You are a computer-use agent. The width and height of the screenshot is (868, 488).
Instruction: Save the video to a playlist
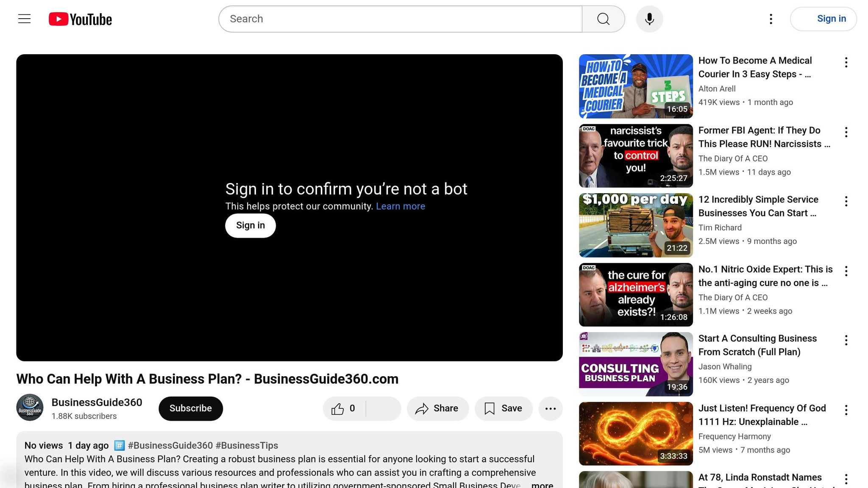504,408
